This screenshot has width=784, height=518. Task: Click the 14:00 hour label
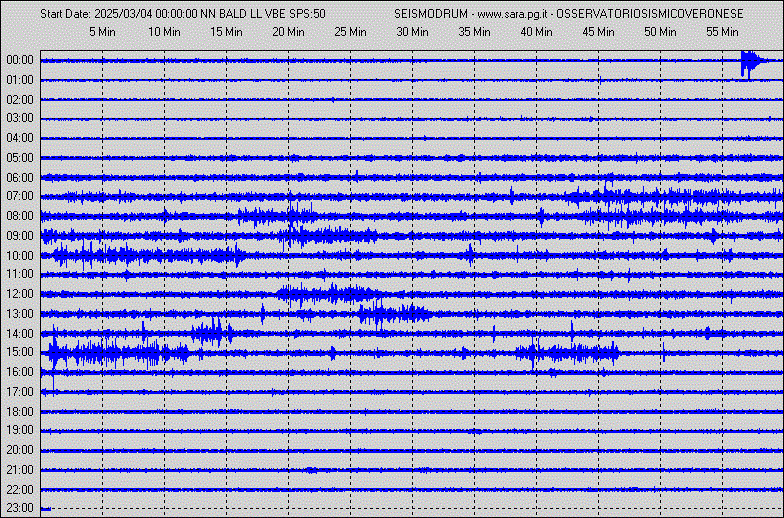click(x=20, y=334)
